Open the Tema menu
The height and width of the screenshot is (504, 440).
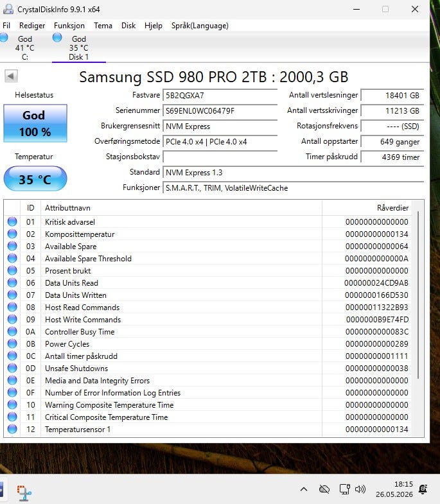[103, 26]
